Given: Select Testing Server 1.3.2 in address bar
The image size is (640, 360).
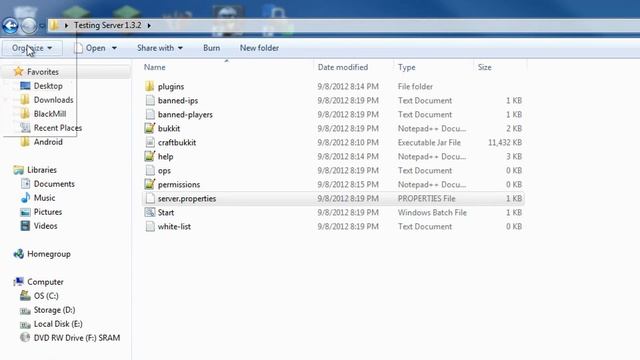Looking at the screenshot, I should [108, 25].
